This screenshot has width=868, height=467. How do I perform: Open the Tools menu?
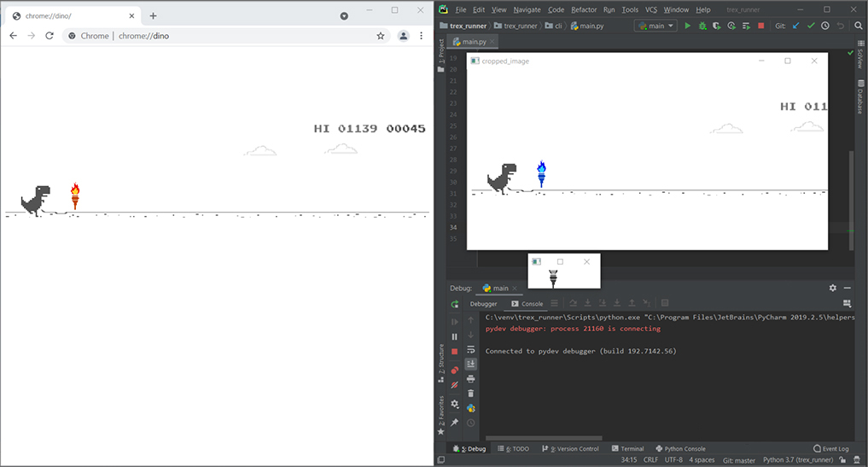click(x=630, y=9)
